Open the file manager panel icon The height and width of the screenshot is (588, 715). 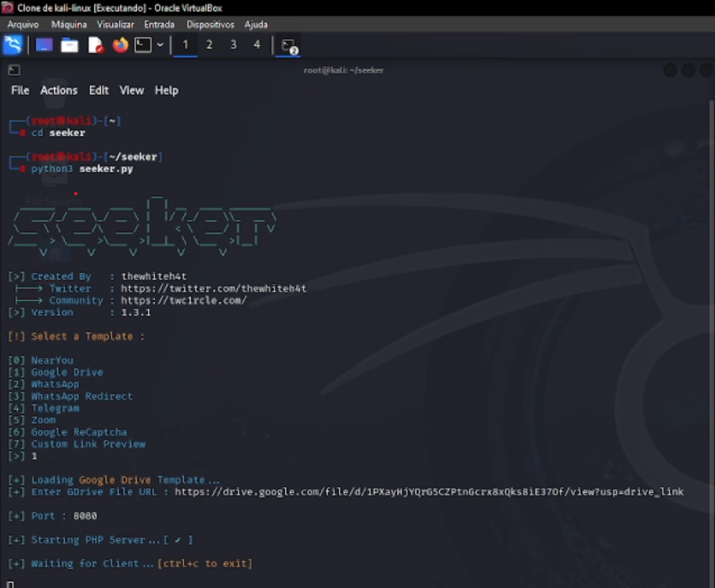pyautogui.click(x=69, y=45)
